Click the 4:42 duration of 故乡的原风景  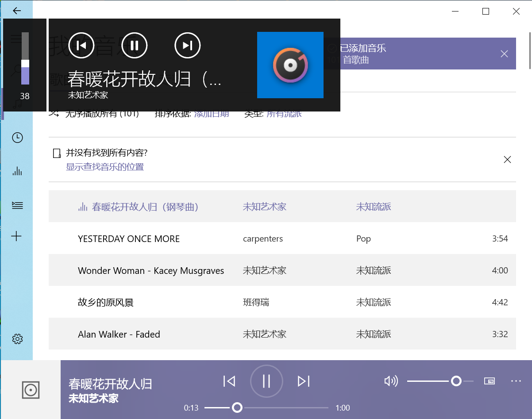[x=500, y=302]
